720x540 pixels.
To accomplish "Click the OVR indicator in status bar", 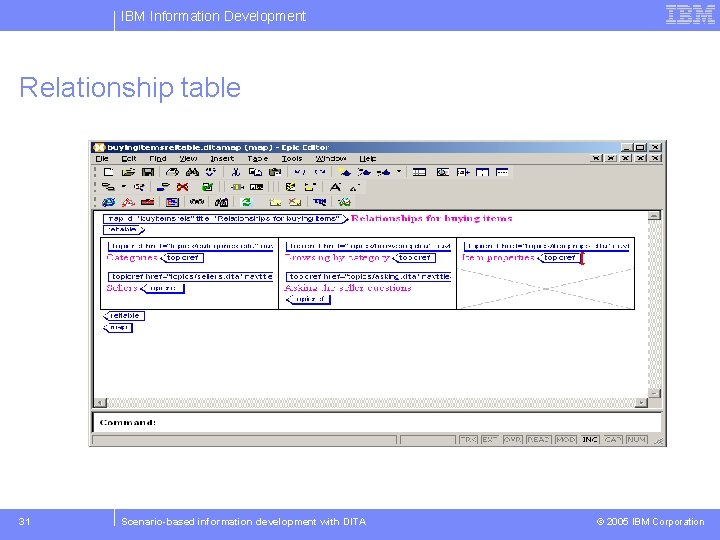I will pos(513,440).
